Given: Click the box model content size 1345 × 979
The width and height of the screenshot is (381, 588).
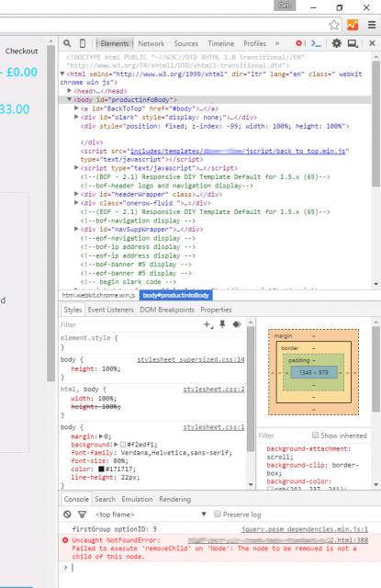Looking at the screenshot, I should (314, 372).
